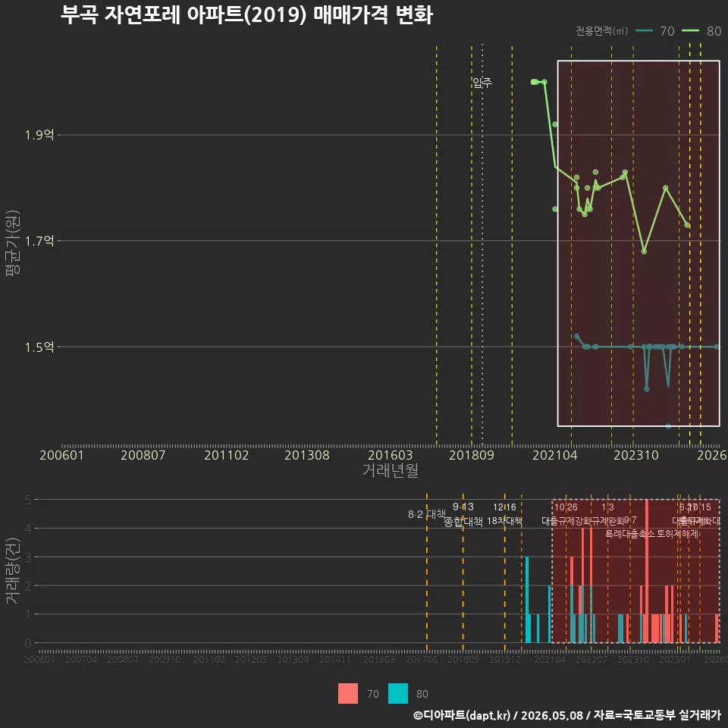The height and width of the screenshot is (728, 728).
Task: Click the 10·26 annotation in the volume chart
Action: tap(566, 507)
